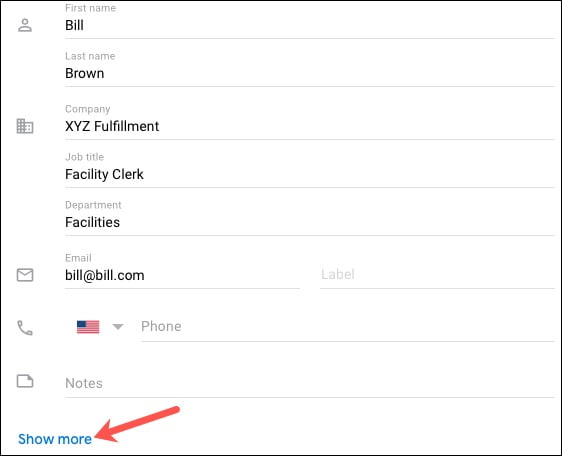The height and width of the screenshot is (456, 562).
Task: Select the US flag country icon
Action: click(88, 327)
